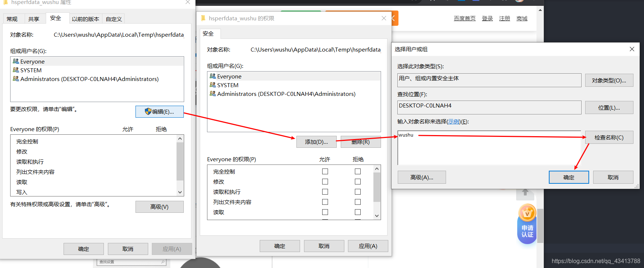This screenshot has height=268, width=644.
Task: Tick Allow checkbox for 读取和执行
Action: click(325, 192)
